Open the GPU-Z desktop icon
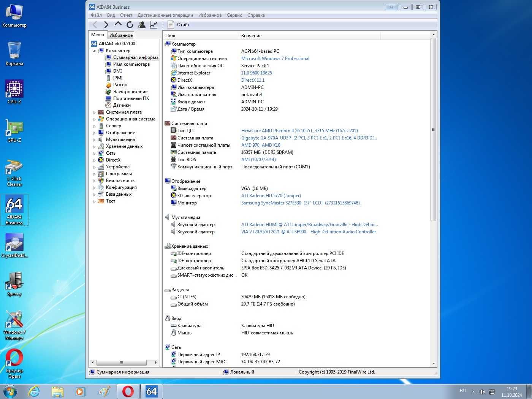The width and height of the screenshot is (532, 399). click(x=14, y=130)
